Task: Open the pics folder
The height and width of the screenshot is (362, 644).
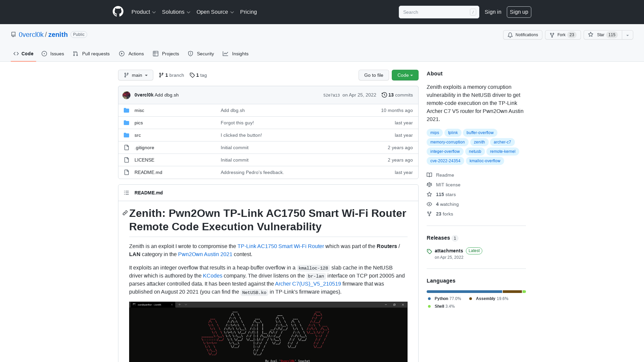Action: (x=139, y=123)
